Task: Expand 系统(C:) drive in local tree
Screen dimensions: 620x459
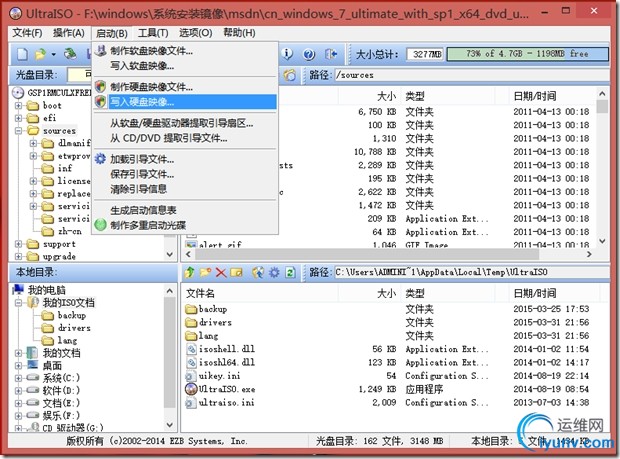Action: 18,378
